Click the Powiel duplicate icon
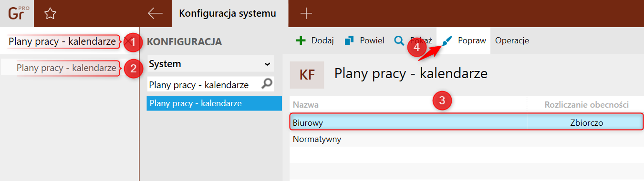644x181 pixels. tap(350, 40)
